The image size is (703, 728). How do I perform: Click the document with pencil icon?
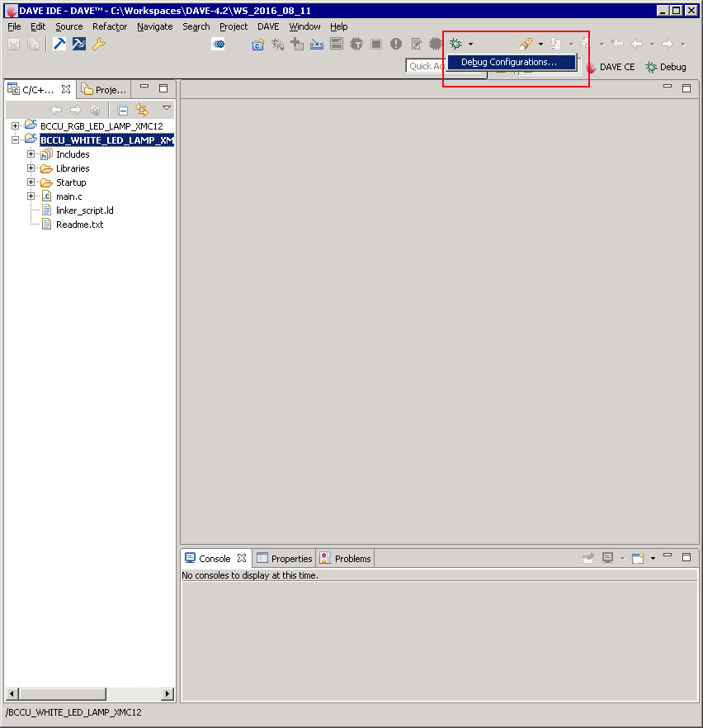[416, 44]
